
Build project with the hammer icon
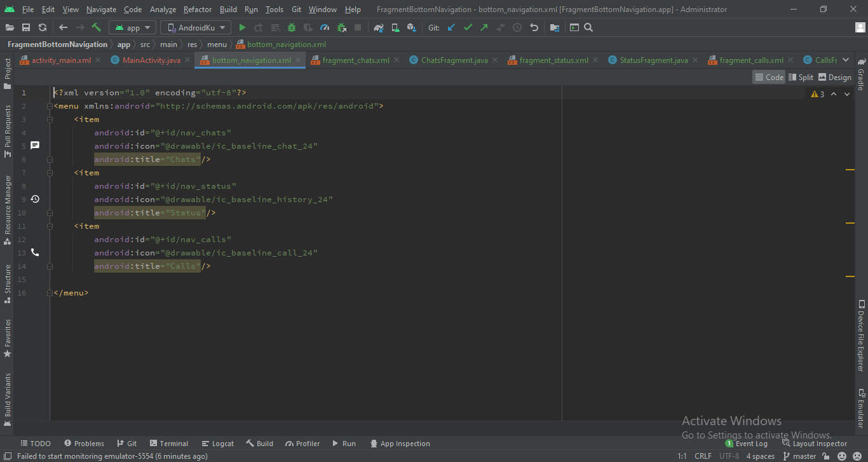(x=97, y=27)
